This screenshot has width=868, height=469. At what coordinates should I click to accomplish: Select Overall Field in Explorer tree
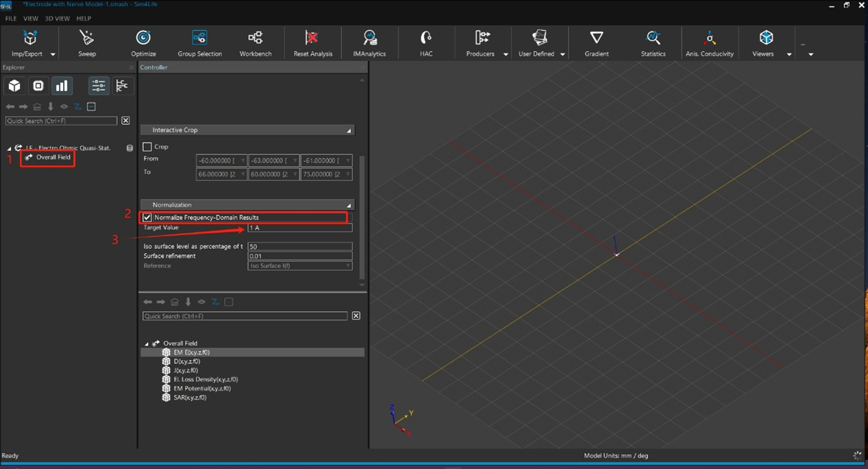tap(53, 158)
